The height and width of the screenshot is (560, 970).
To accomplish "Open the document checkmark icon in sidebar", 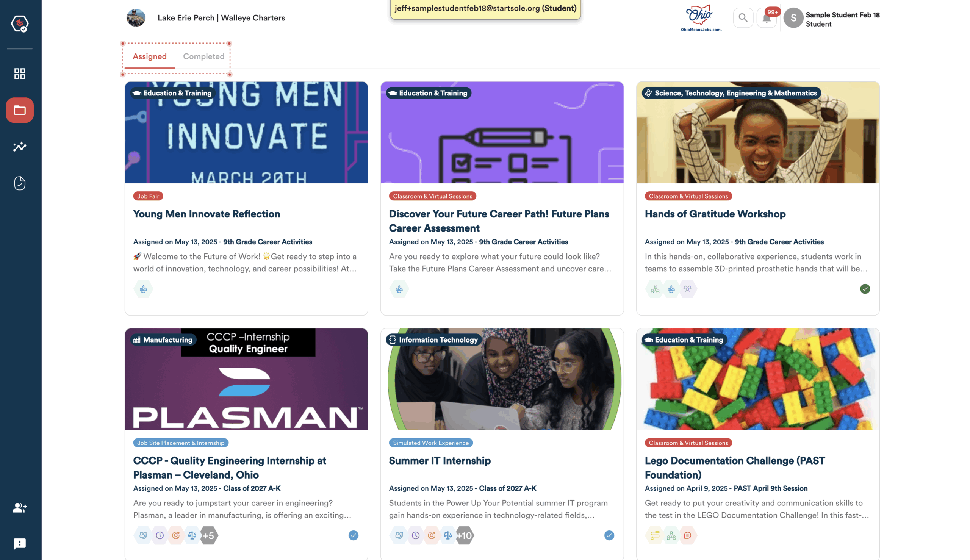I will coord(20,183).
